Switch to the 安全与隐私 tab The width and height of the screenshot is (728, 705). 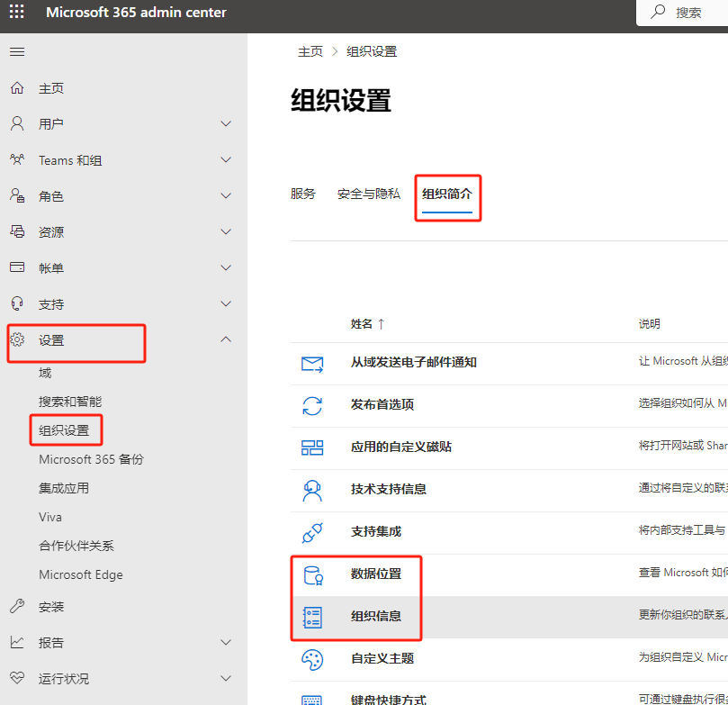pos(369,194)
